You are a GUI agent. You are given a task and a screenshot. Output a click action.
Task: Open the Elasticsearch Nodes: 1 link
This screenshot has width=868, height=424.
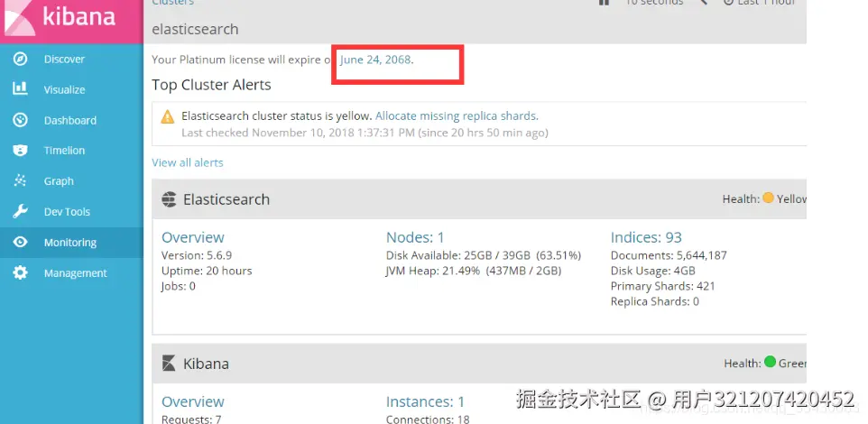[415, 237]
